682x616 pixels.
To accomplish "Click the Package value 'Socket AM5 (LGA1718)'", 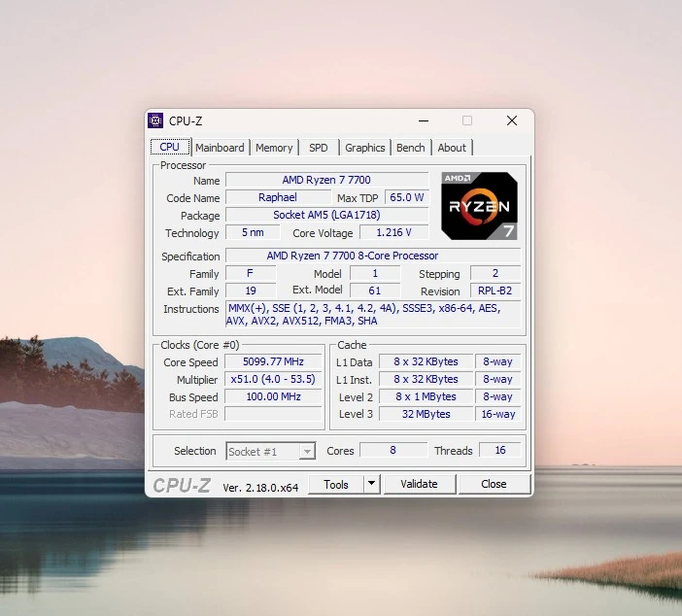I will (326, 215).
